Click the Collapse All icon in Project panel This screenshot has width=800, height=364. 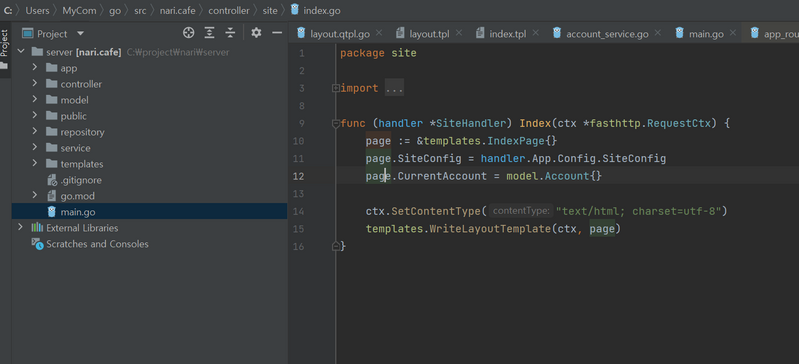(231, 33)
